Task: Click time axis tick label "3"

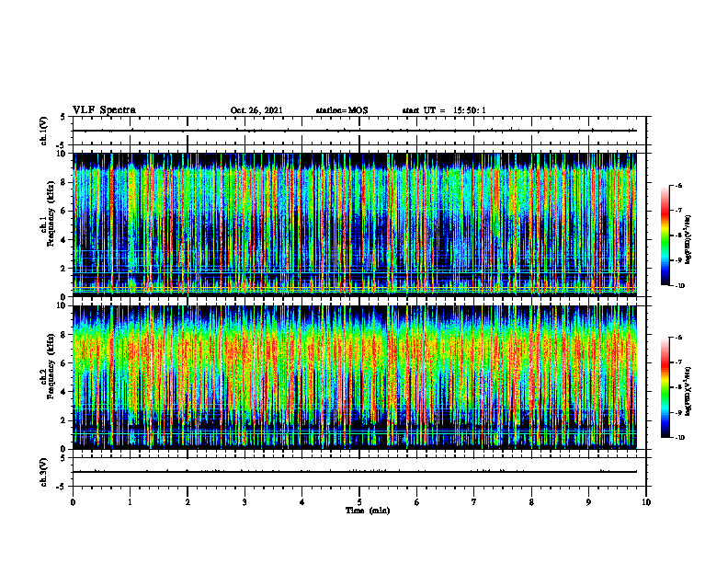Action: tap(245, 502)
